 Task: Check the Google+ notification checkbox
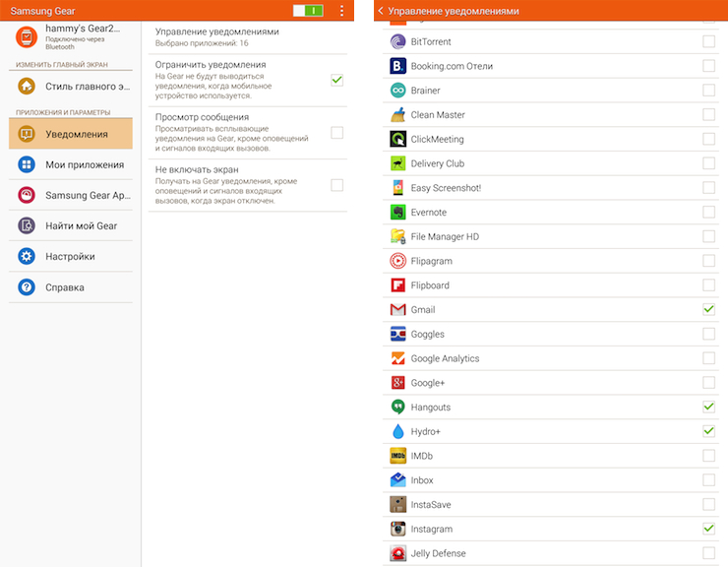(708, 383)
